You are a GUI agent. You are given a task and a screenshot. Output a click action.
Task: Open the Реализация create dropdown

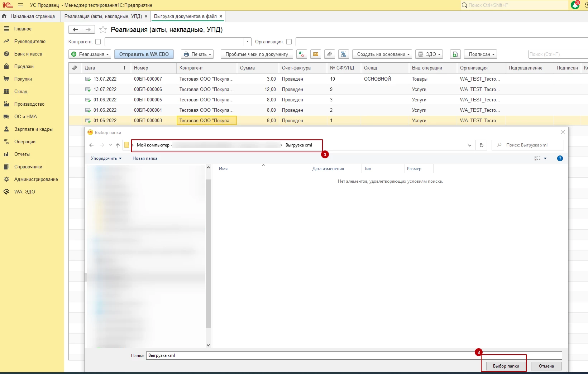(x=89, y=54)
